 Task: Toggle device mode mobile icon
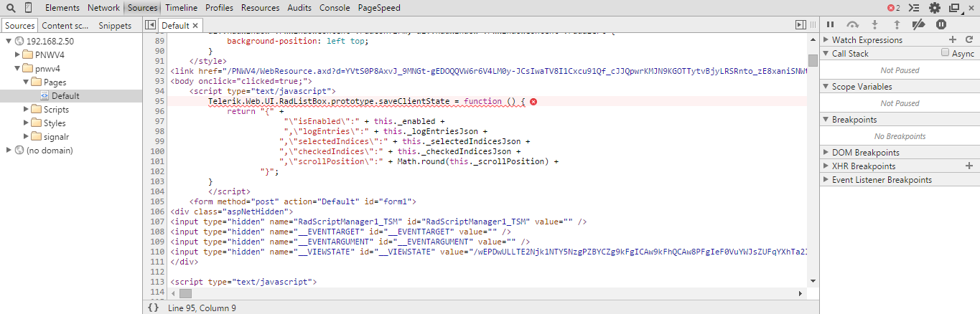(28, 8)
